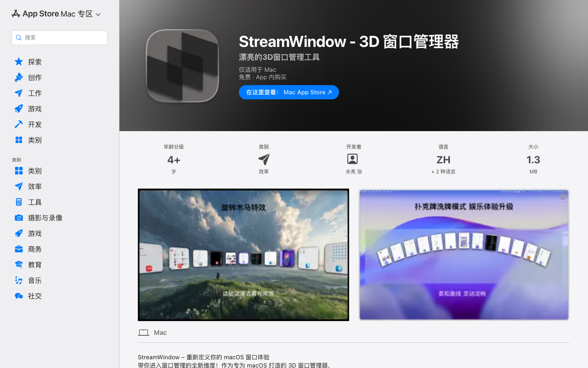Screen dimensions: 588x368
Task: Click lower 游戏 rocket icon in categories
Action: pos(19,233)
